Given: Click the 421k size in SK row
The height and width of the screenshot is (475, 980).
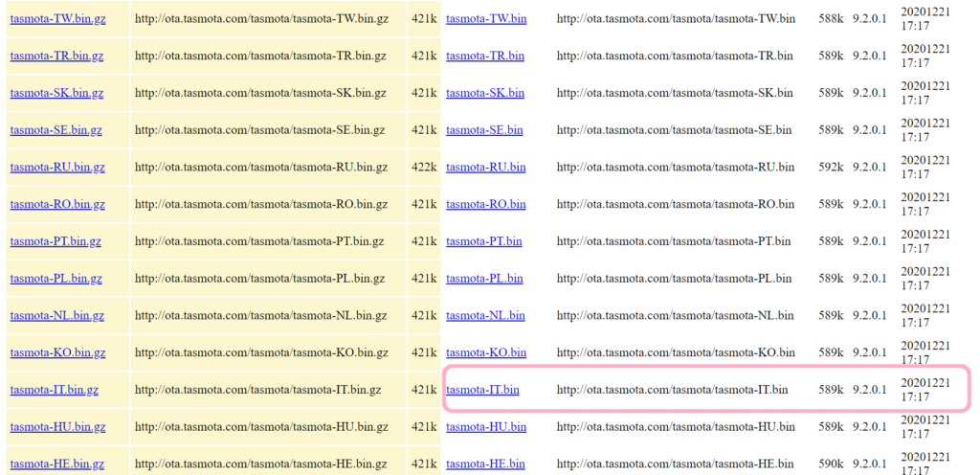Looking at the screenshot, I should point(424,93).
